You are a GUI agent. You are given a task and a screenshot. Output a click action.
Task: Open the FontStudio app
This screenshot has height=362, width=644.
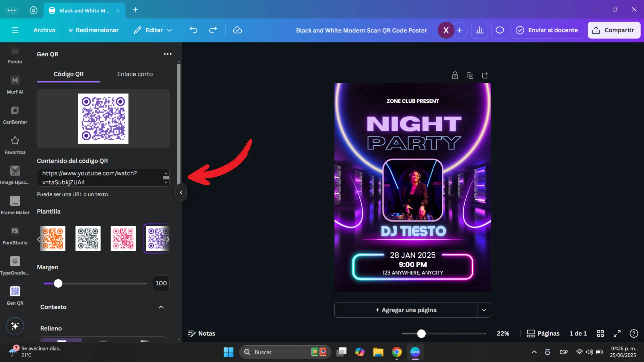[15, 236]
